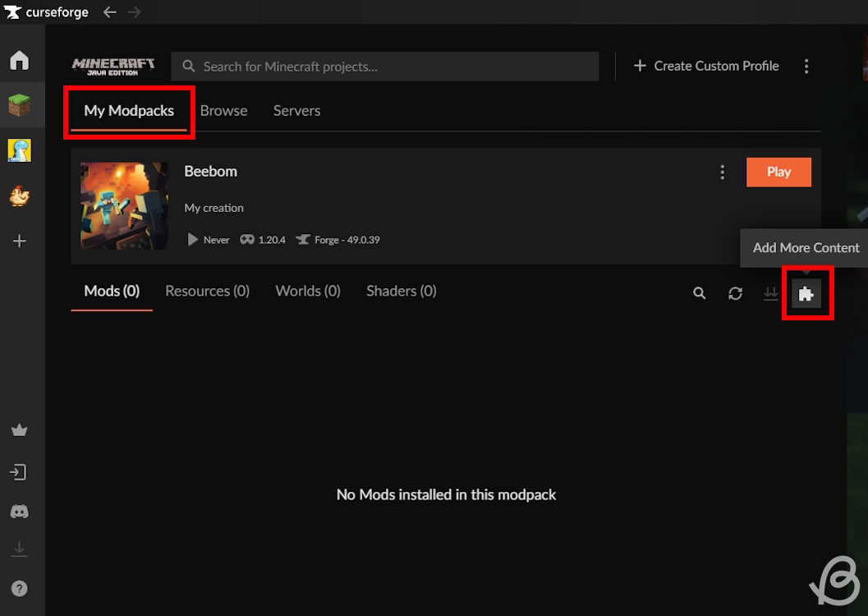Open Help with the question mark icon
This screenshot has height=616, width=868.
(21, 588)
